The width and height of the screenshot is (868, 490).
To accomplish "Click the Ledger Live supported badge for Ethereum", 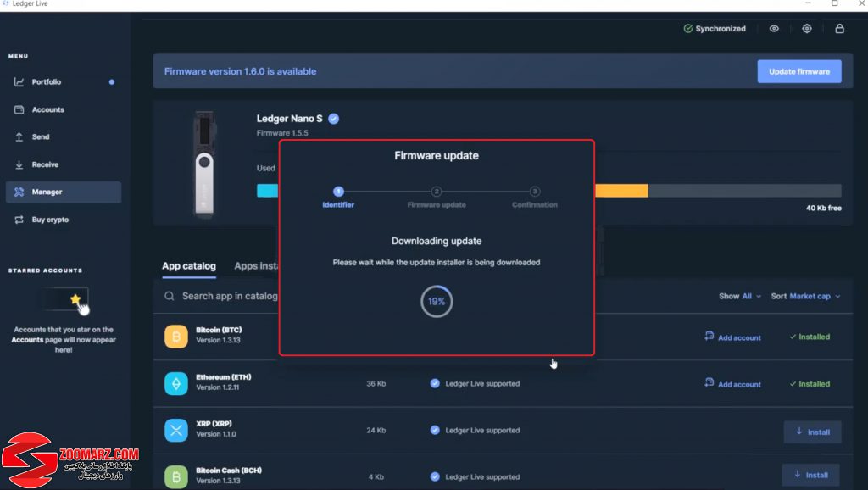I will click(x=475, y=383).
